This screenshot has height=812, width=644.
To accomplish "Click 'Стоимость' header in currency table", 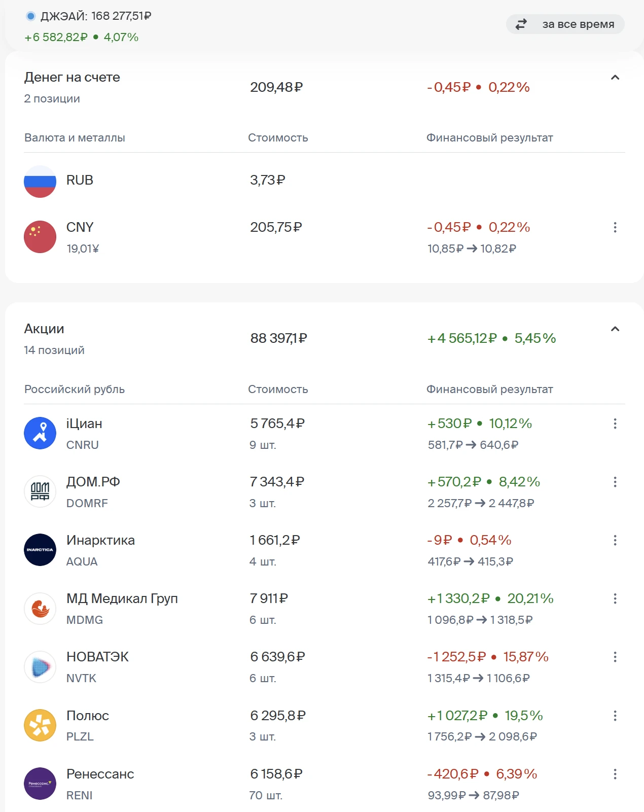I will 278,138.
